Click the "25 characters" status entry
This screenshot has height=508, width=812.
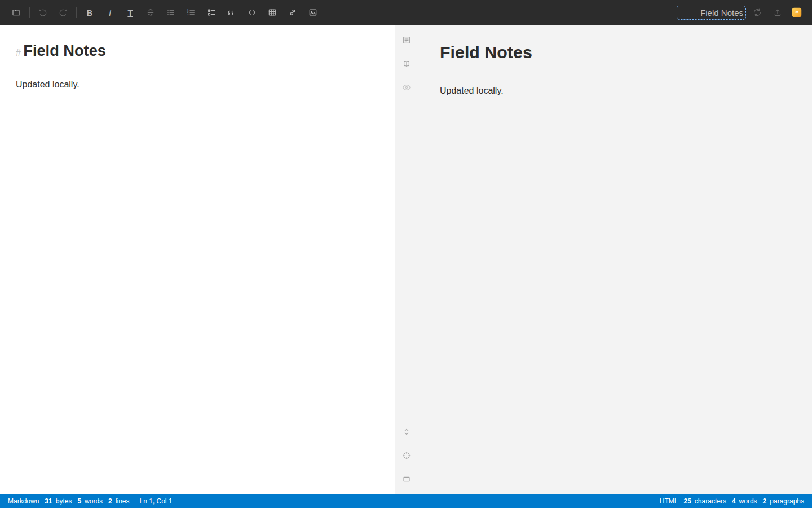[705, 501]
